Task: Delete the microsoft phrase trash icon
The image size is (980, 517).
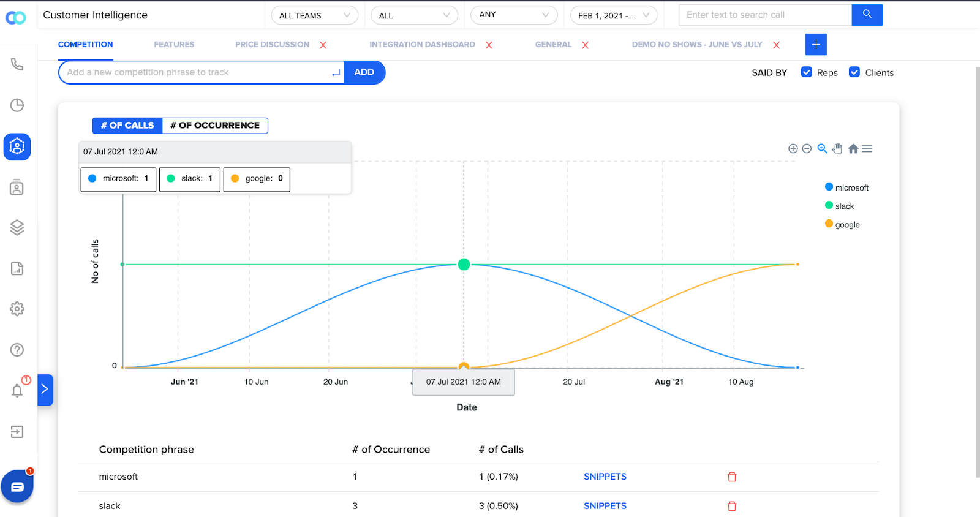Action: [x=732, y=477]
